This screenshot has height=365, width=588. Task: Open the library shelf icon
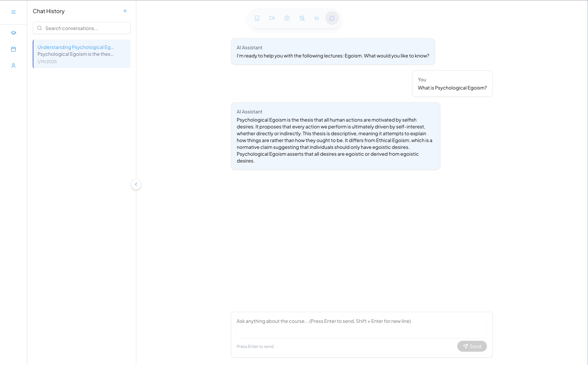coord(317,18)
